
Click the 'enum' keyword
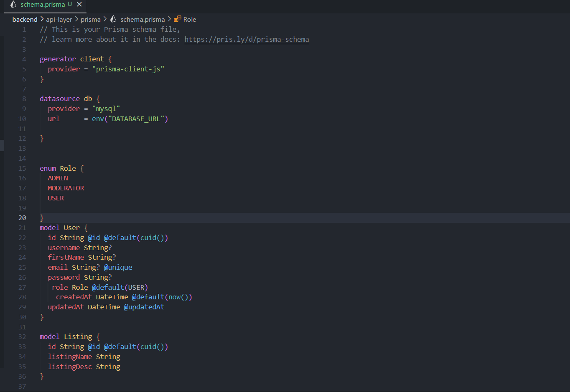(x=48, y=169)
